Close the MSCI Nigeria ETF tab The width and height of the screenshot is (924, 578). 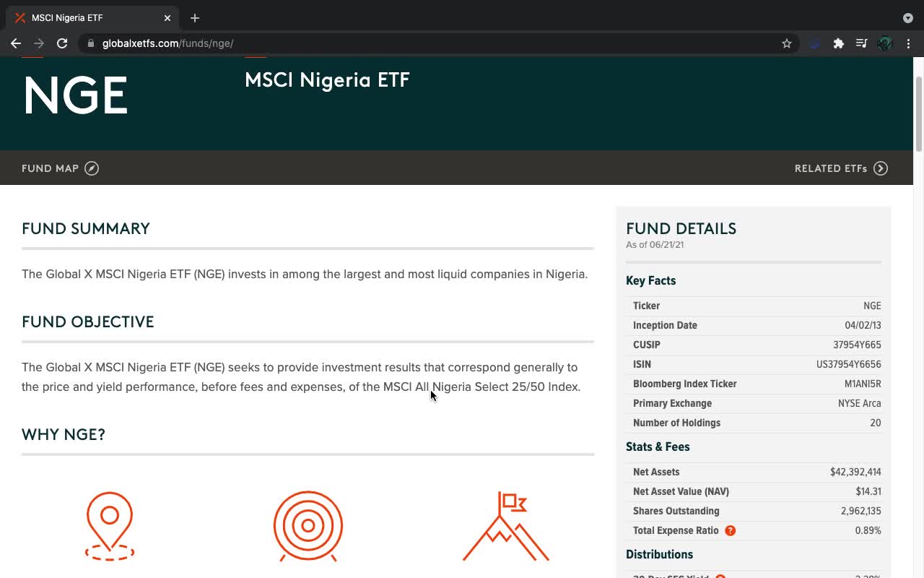click(167, 18)
